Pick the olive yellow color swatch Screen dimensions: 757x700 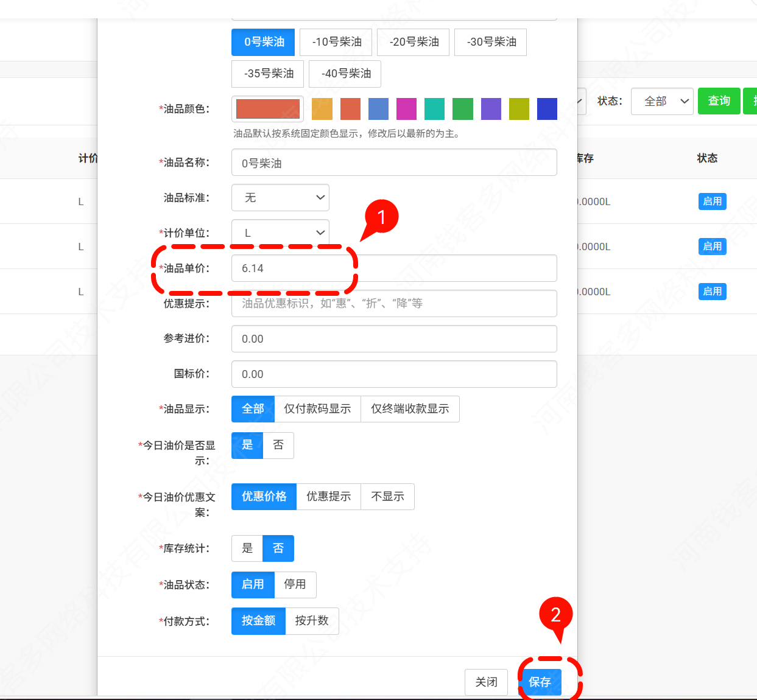[519, 109]
